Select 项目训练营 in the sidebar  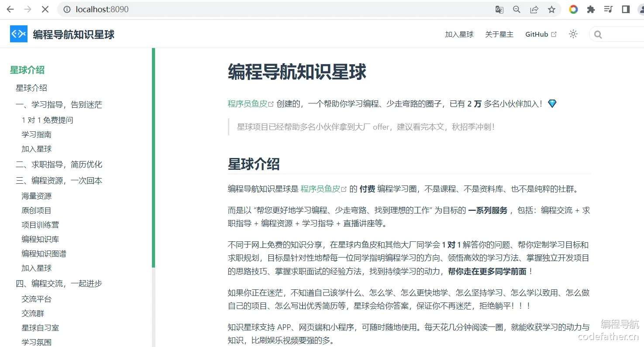[x=40, y=225]
